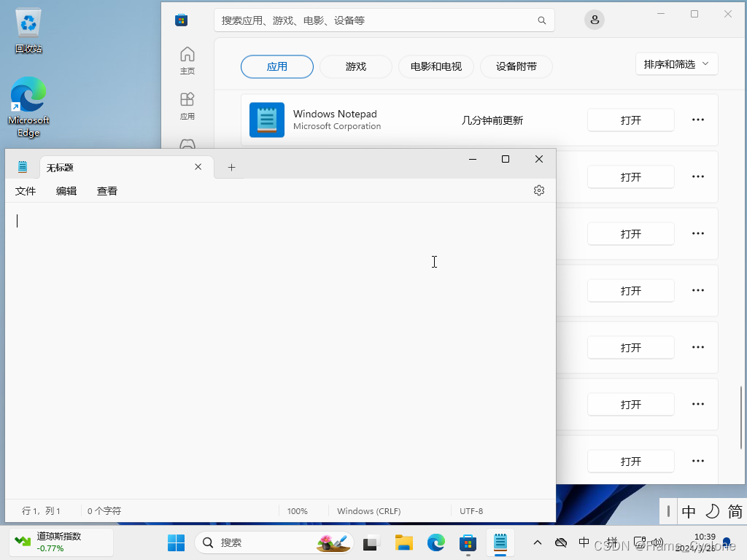The width and height of the screenshot is (747, 560).
Task: Open Task View on the taskbar
Action: [x=371, y=542]
